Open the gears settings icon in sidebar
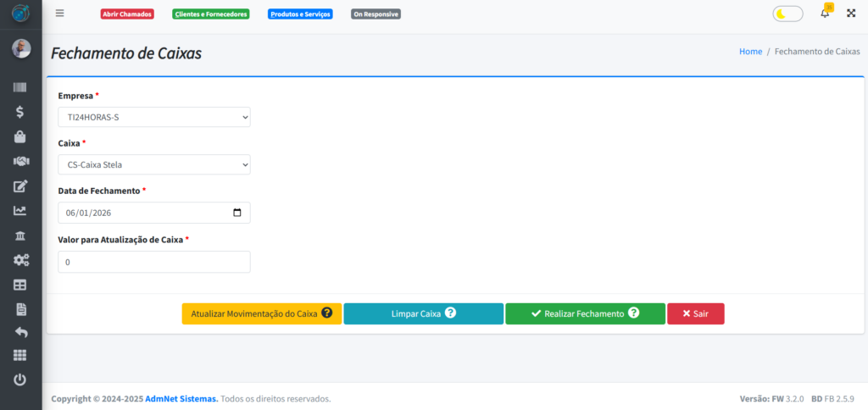The height and width of the screenshot is (410, 868). point(20,260)
